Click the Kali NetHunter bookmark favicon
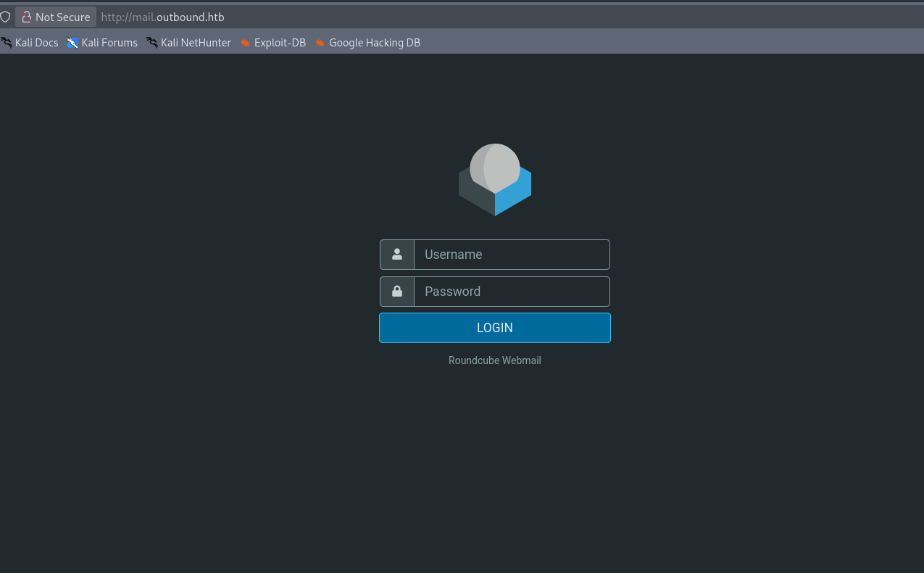The height and width of the screenshot is (573, 924). [x=152, y=43]
